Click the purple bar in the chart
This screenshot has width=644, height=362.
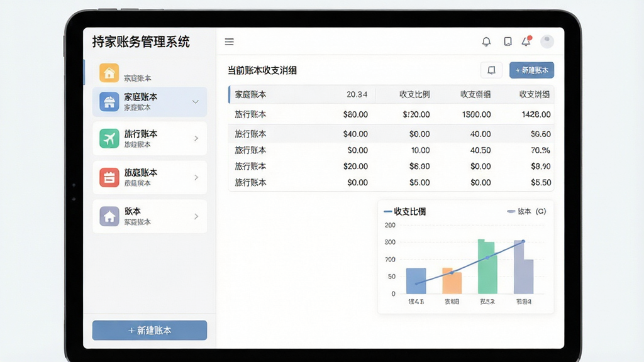(524, 267)
